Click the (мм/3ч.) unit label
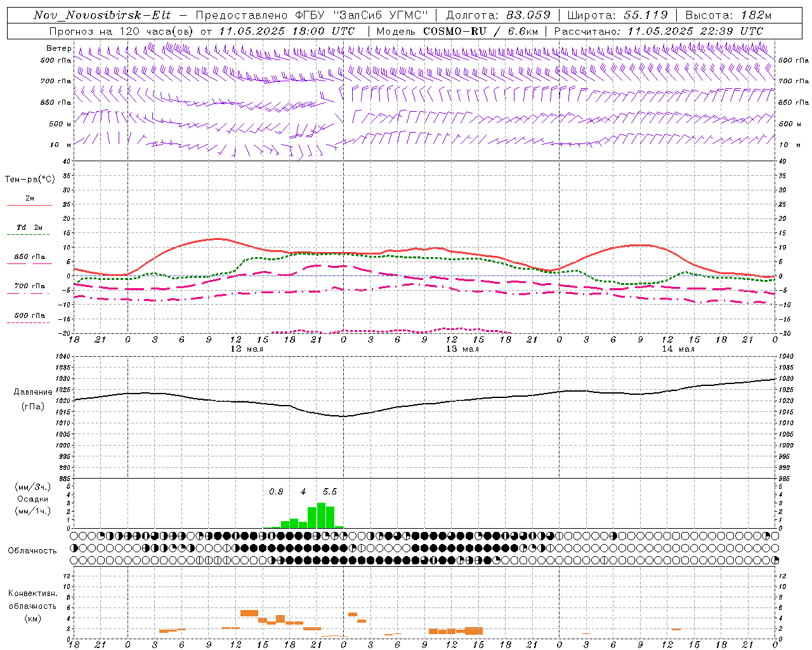Viewport: 812px width, 650px height. [33, 487]
